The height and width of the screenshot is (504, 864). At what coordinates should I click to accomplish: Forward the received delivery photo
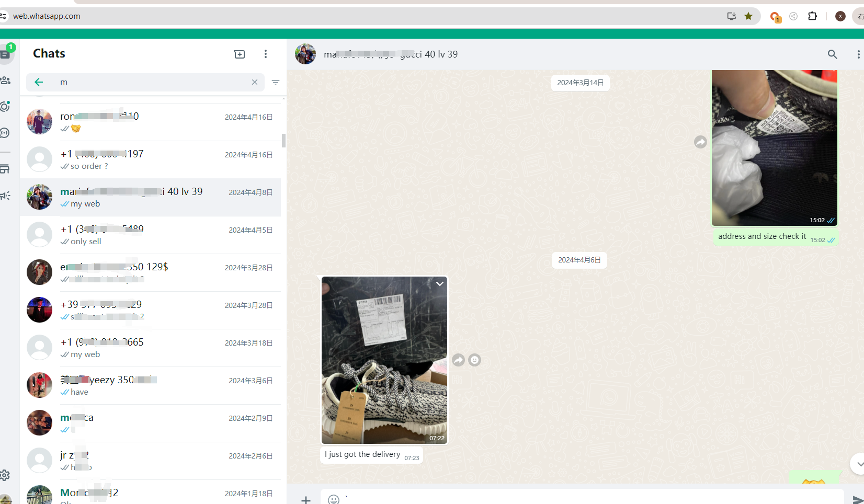458,360
